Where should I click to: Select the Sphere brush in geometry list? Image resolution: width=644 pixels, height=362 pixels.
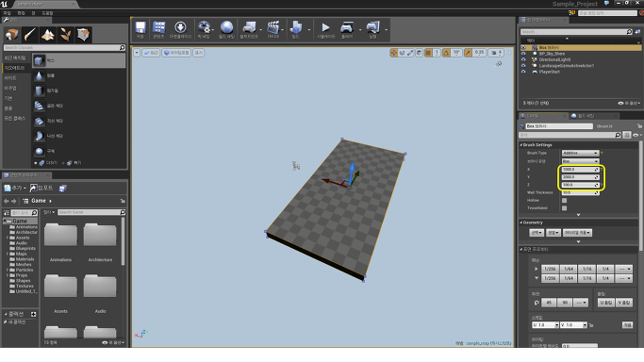coord(79,151)
